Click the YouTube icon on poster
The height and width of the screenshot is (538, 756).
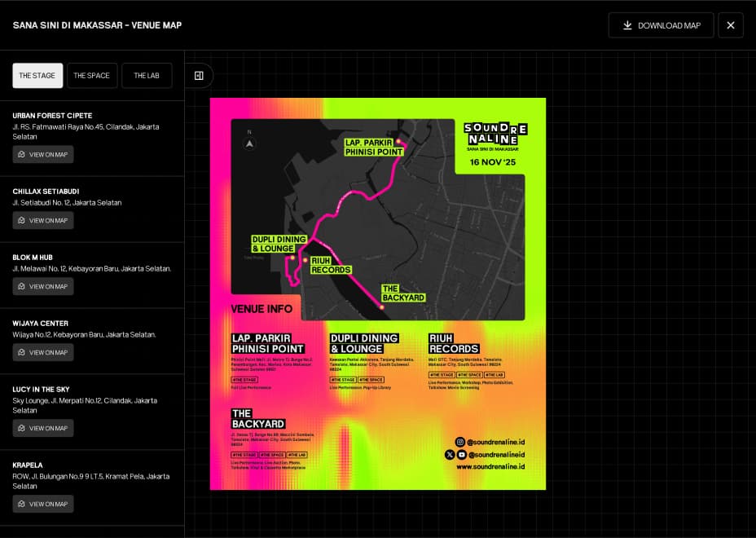point(461,455)
